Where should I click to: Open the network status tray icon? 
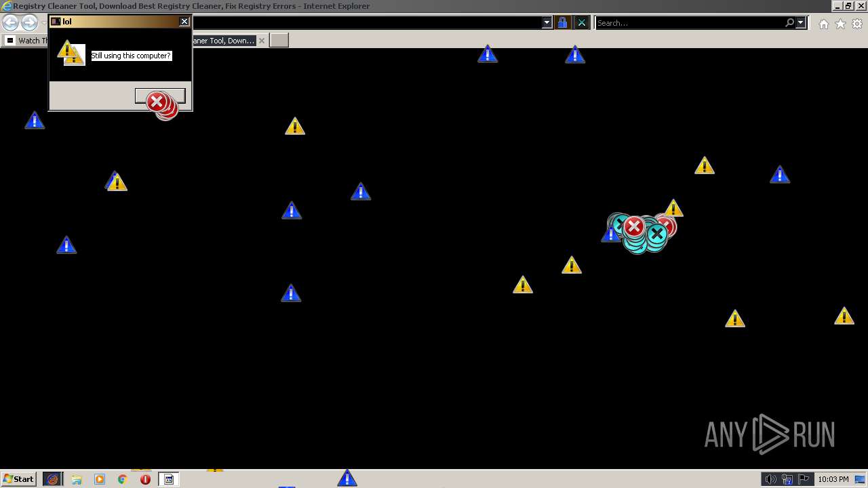(x=787, y=479)
